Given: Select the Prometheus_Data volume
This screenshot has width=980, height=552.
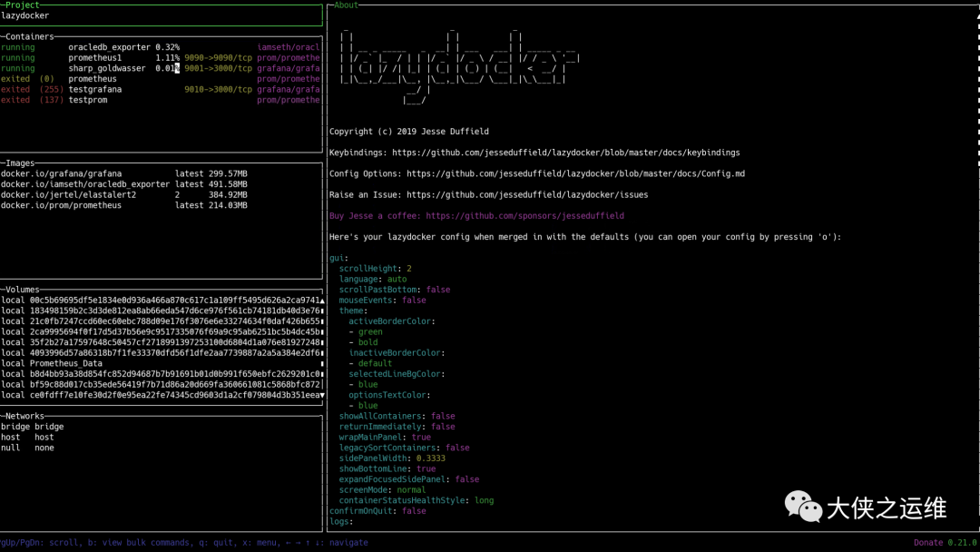Looking at the screenshot, I should point(52,363).
